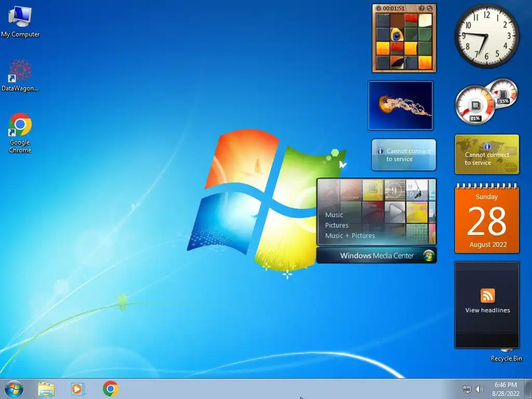Shuffle the Picture Puzzle tiles

point(430,8)
